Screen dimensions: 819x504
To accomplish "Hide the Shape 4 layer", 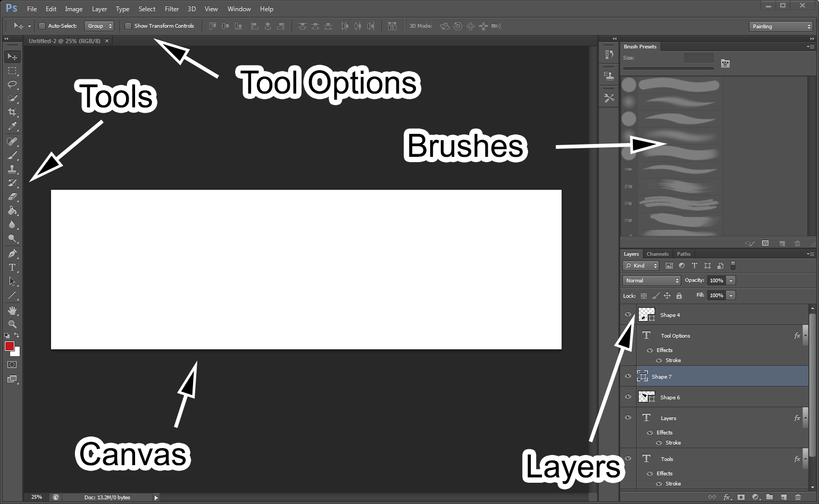I will coord(628,315).
